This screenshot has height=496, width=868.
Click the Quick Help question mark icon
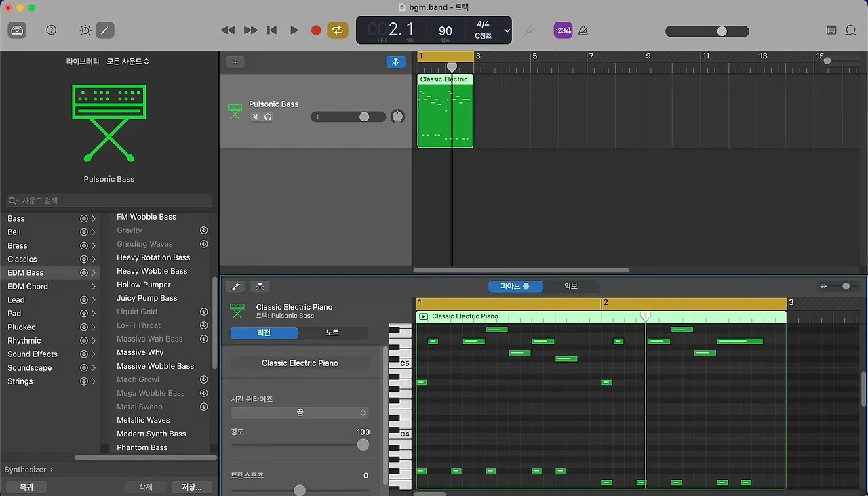click(x=52, y=30)
